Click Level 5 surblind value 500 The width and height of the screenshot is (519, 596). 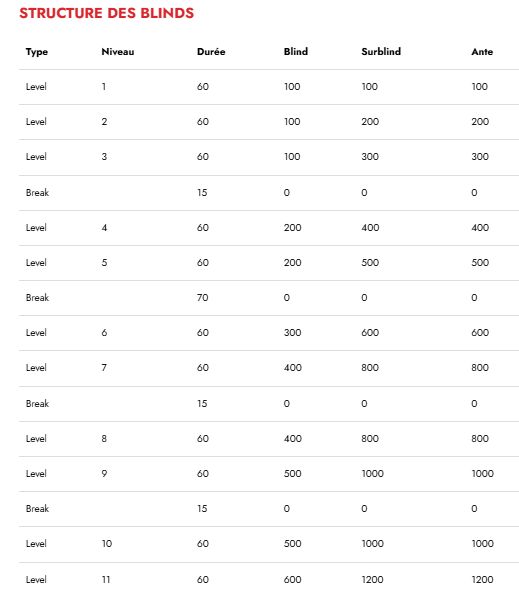click(370, 263)
